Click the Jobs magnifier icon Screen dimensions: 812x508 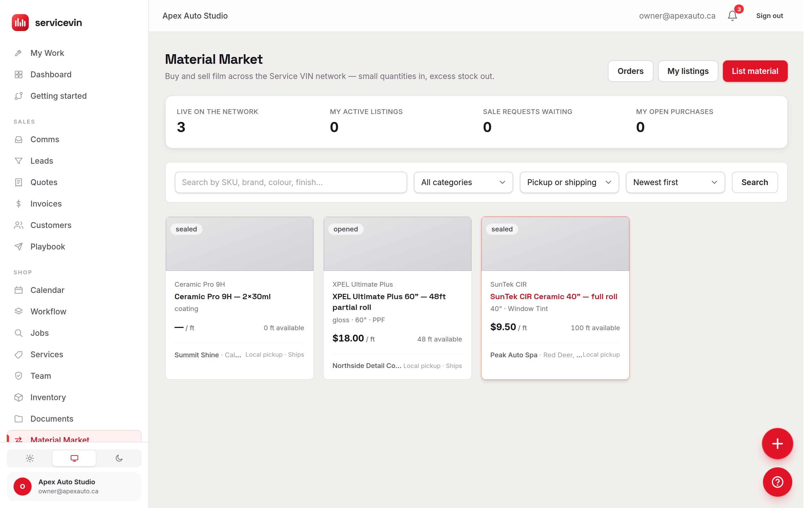pyautogui.click(x=18, y=333)
